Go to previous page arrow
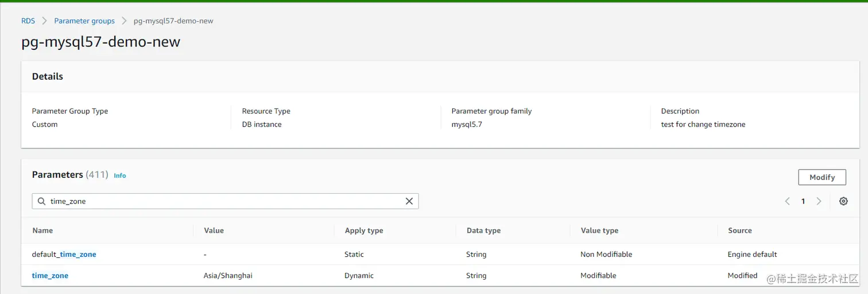 pos(788,201)
